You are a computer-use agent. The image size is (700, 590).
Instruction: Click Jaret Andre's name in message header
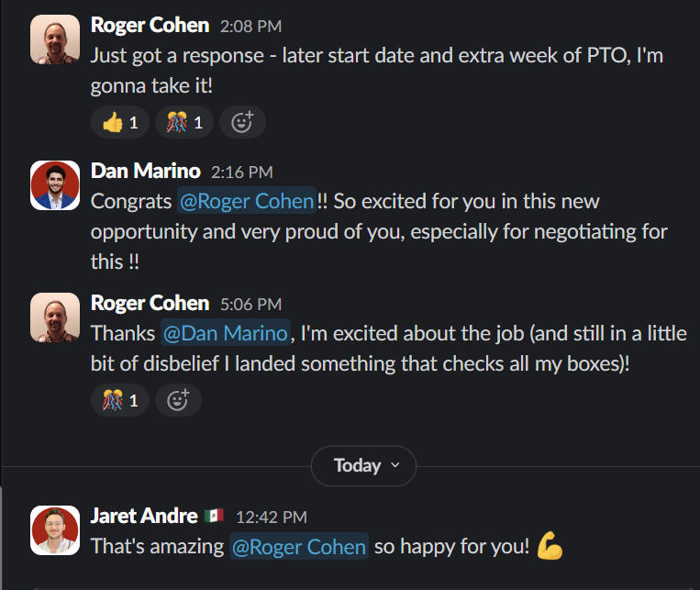[142, 517]
